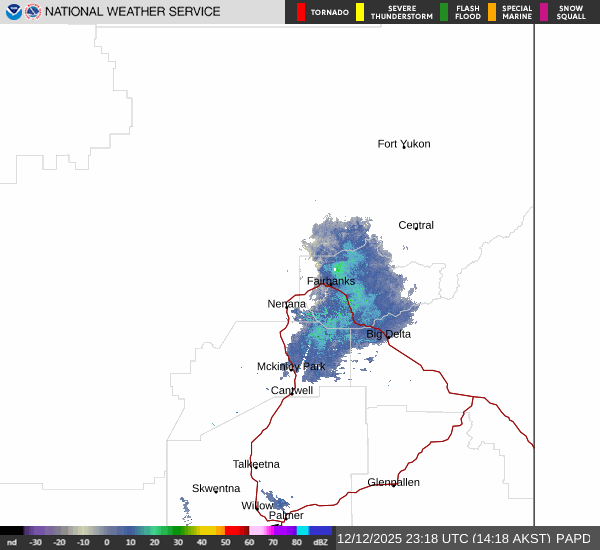Image resolution: width=600 pixels, height=550 pixels.
Task: Select the red Tornado legend swatch
Action: coord(301,12)
